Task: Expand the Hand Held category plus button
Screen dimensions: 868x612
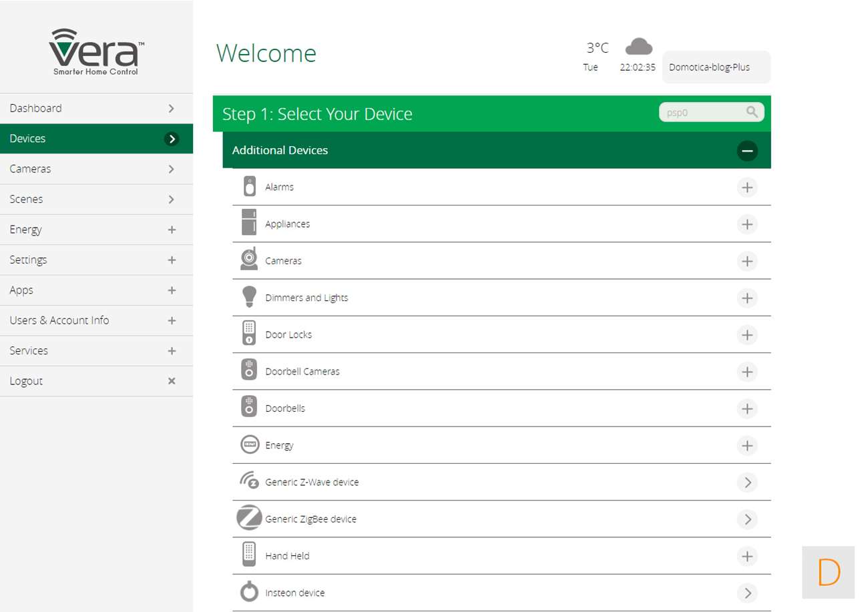Action: [747, 556]
